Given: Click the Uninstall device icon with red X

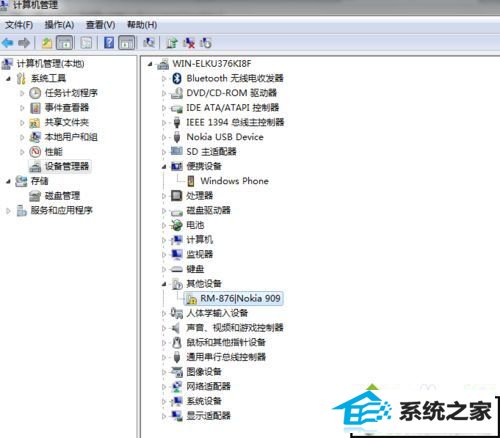Looking at the screenshot, I should tap(189, 43).
